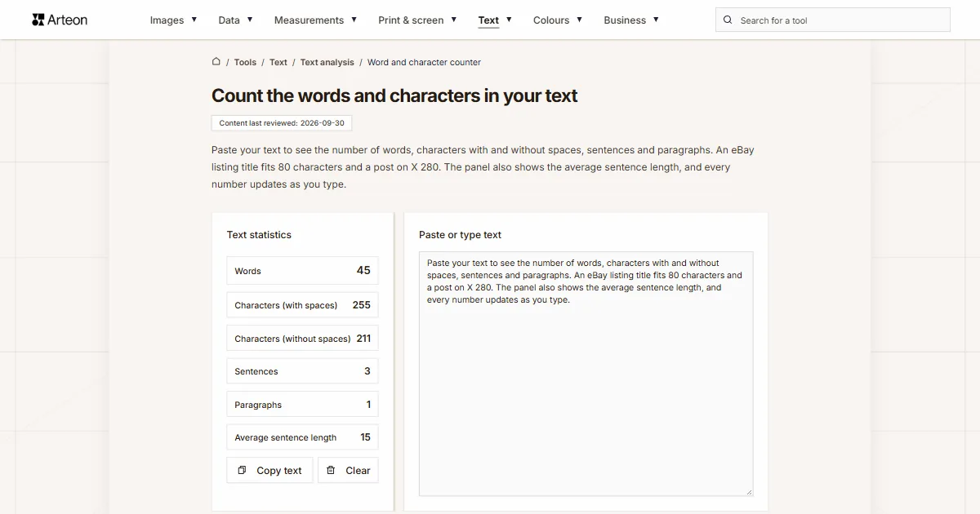Click the Average sentence length row

(302, 437)
